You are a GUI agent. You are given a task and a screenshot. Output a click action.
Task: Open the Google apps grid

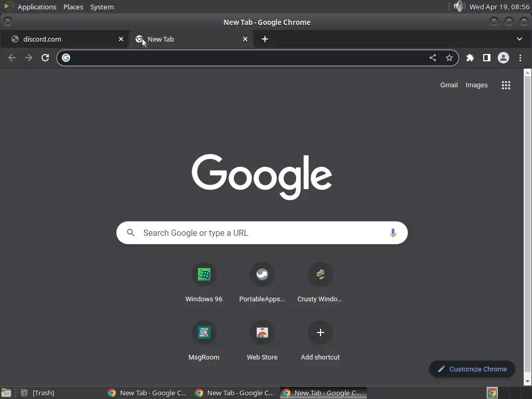(x=506, y=85)
